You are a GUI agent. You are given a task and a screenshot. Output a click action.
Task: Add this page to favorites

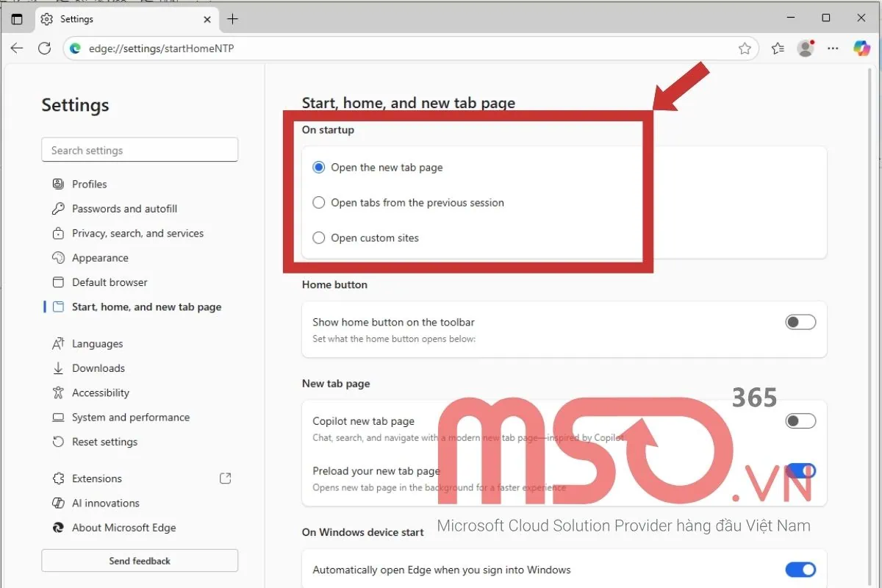point(745,48)
